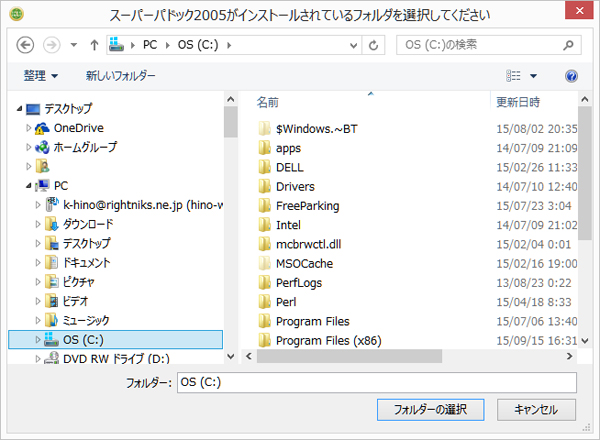This screenshot has height=440, width=600.
Task: Refresh the current folder view
Action: pyautogui.click(x=373, y=46)
